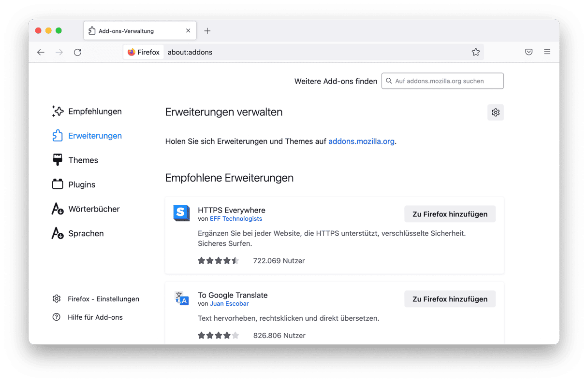Close the Add-ons-Verwaltung tab
The height and width of the screenshot is (382, 588).
click(x=188, y=31)
